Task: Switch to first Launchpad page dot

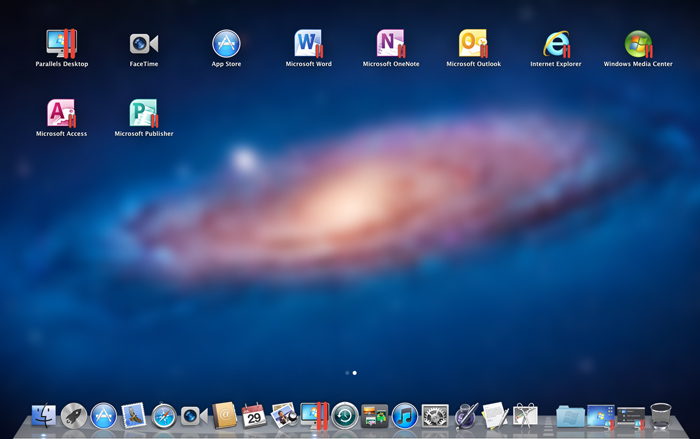Action: (347, 372)
